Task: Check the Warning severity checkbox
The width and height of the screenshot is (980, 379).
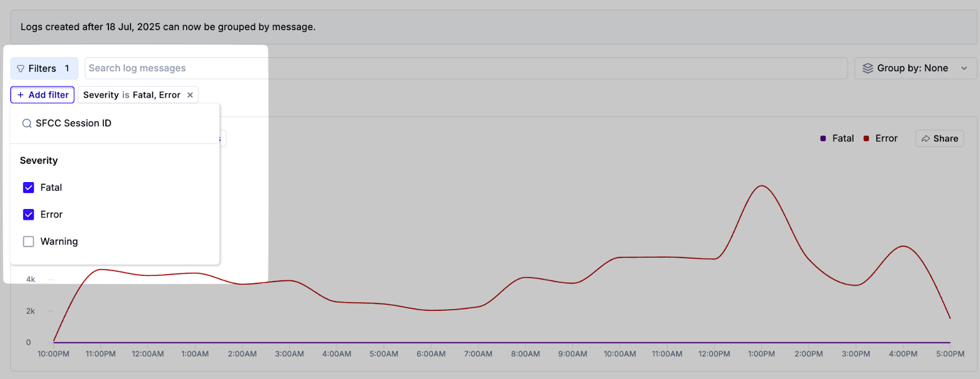Action: point(29,242)
